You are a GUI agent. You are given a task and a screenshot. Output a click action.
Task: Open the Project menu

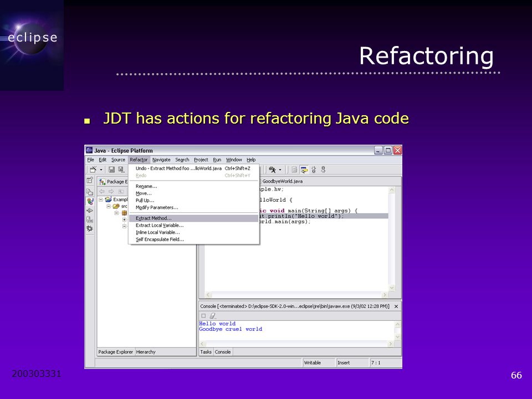(201, 160)
